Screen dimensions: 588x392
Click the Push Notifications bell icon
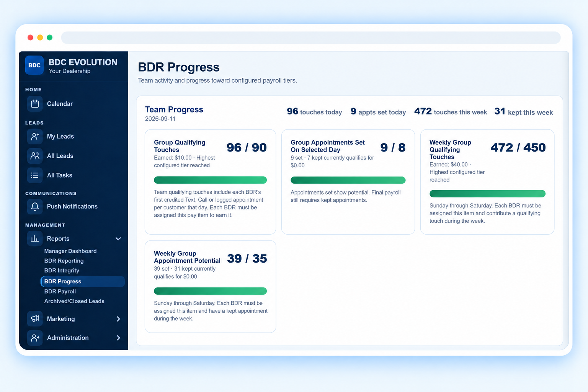(x=35, y=206)
